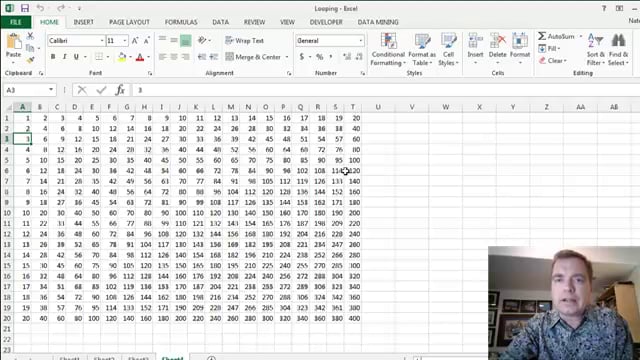Click the Insert cells icon
This screenshot has width=640, height=360.
[475, 41]
